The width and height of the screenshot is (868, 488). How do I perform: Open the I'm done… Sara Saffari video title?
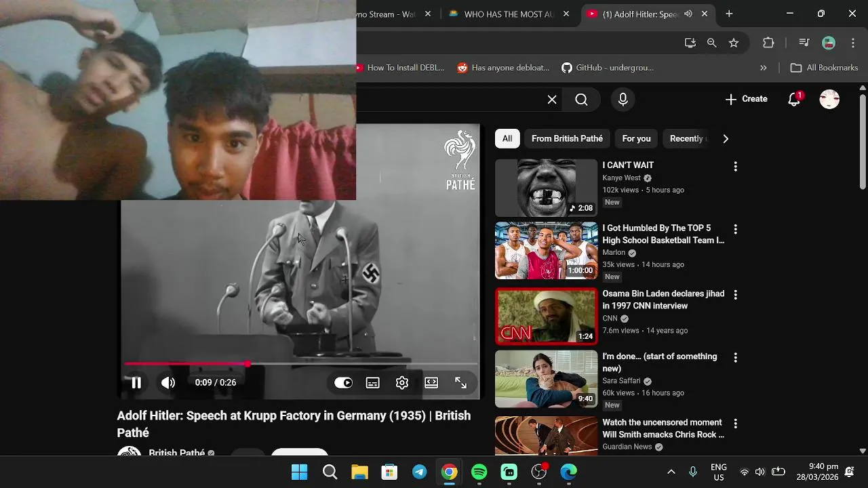659,363
